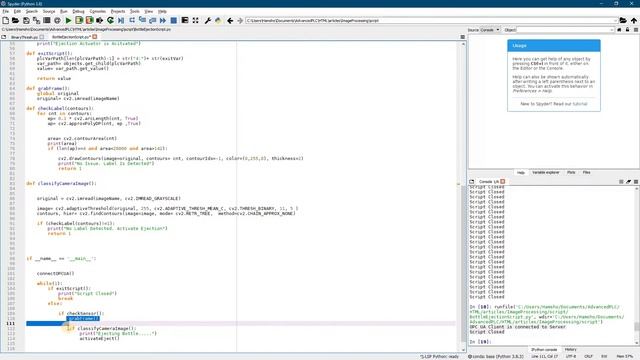Open the Consoles menu

click(98, 11)
